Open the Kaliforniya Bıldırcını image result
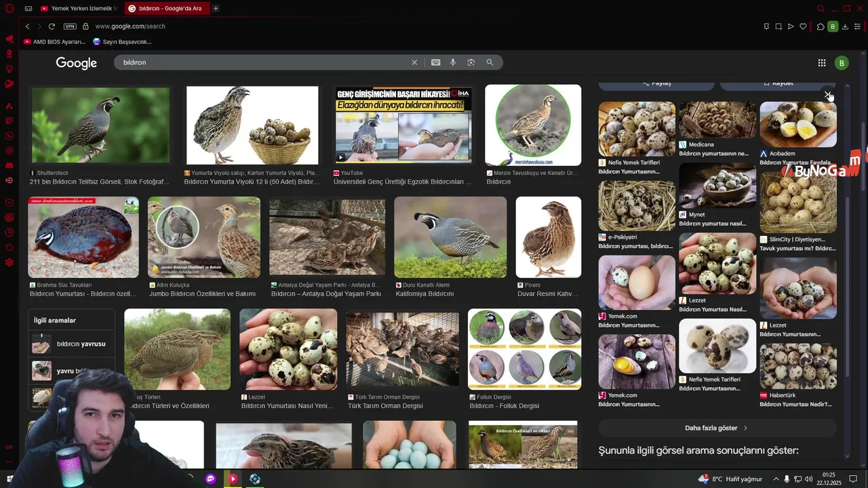 [x=450, y=237]
